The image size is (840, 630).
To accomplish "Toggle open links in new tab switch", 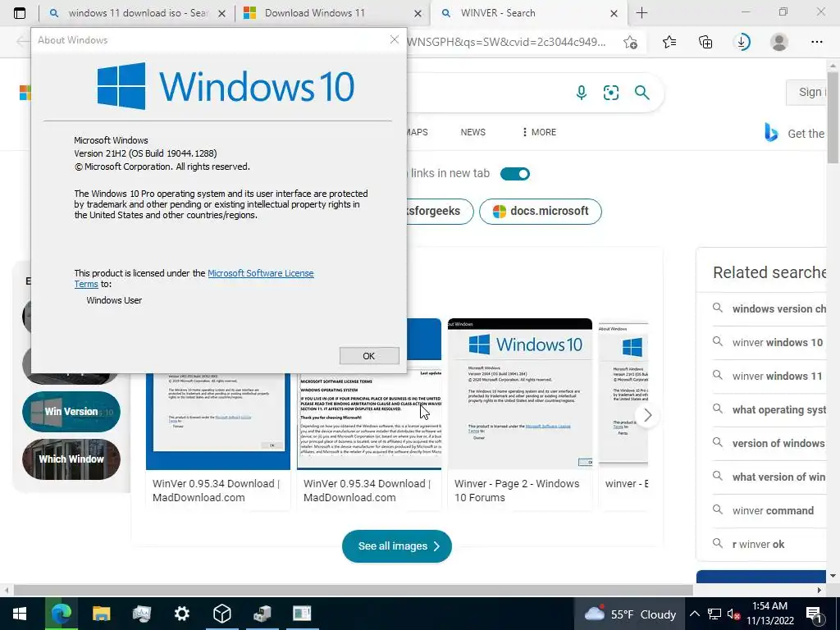I will [x=515, y=174].
